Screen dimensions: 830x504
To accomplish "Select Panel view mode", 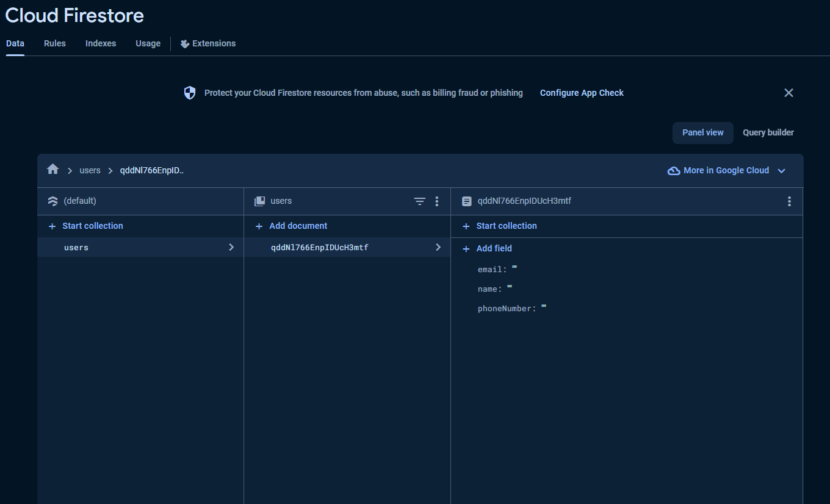I will (703, 132).
